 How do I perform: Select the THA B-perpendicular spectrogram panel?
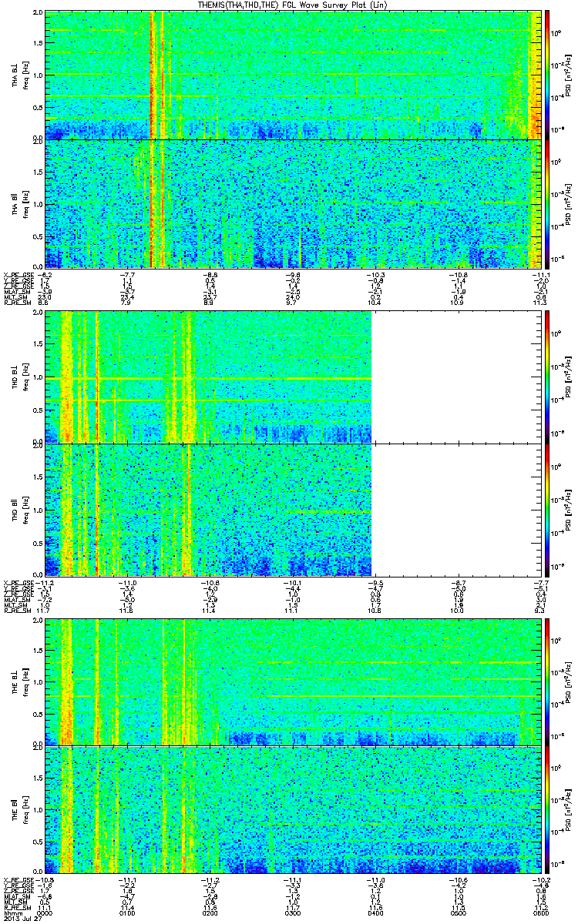tap(293, 75)
